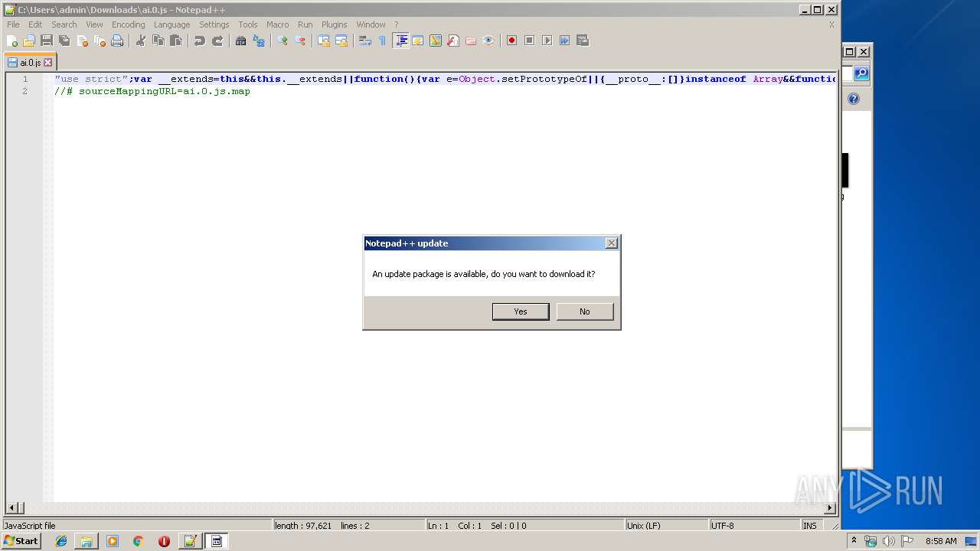The height and width of the screenshot is (551, 980).
Task: Launch Internet Explorer from taskbar
Action: tap(61, 541)
